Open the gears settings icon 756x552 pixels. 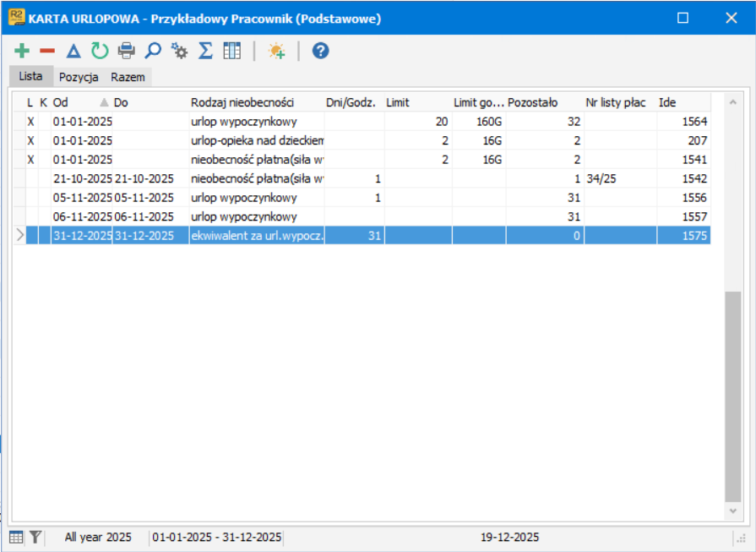coord(179,51)
